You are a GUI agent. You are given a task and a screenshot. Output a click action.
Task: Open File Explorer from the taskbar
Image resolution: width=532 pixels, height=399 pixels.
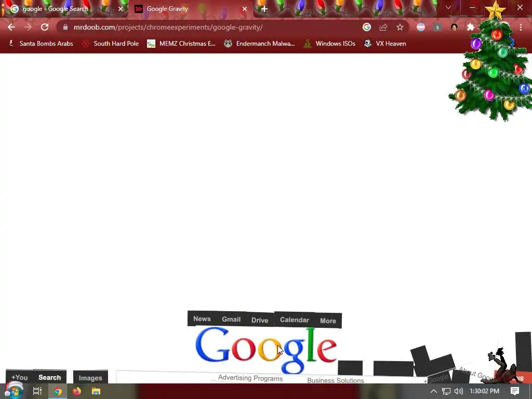tap(96, 391)
